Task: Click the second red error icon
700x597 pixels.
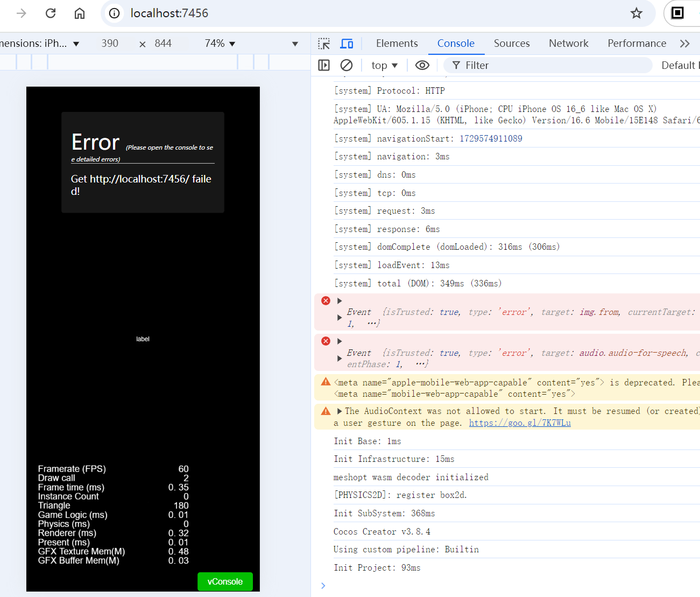Action: (326, 341)
